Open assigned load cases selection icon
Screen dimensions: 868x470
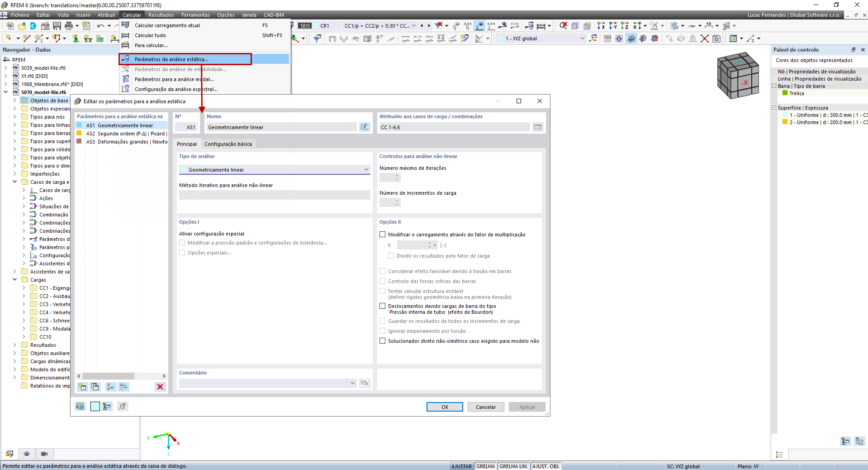(537, 127)
